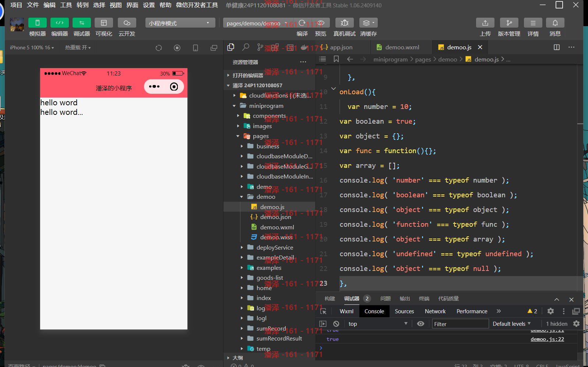Expand the components folder
The image size is (588, 367).
238,116
